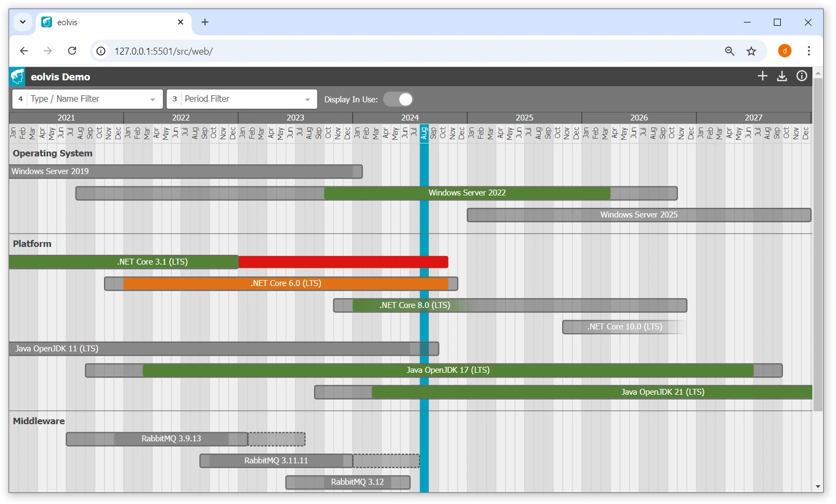This screenshot has width=836, height=504.
Task: Click the Platform group heading
Action: point(32,244)
